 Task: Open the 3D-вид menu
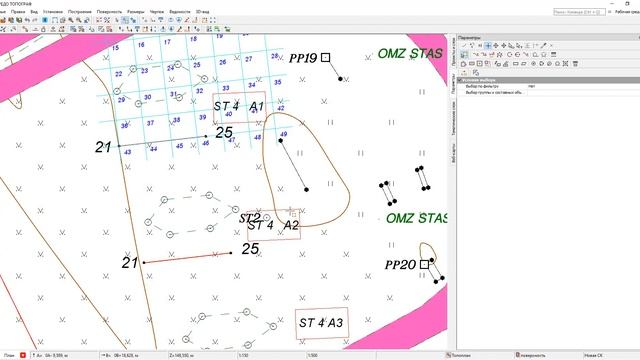(202, 12)
